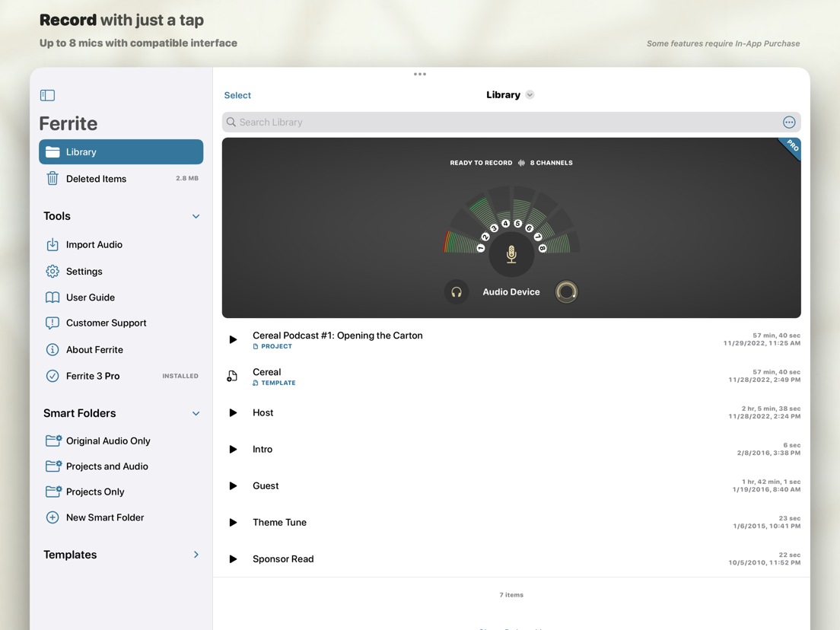The width and height of the screenshot is (840, 630).
Task: Open the Library folder in sidebar
Action: pos(121,151)
